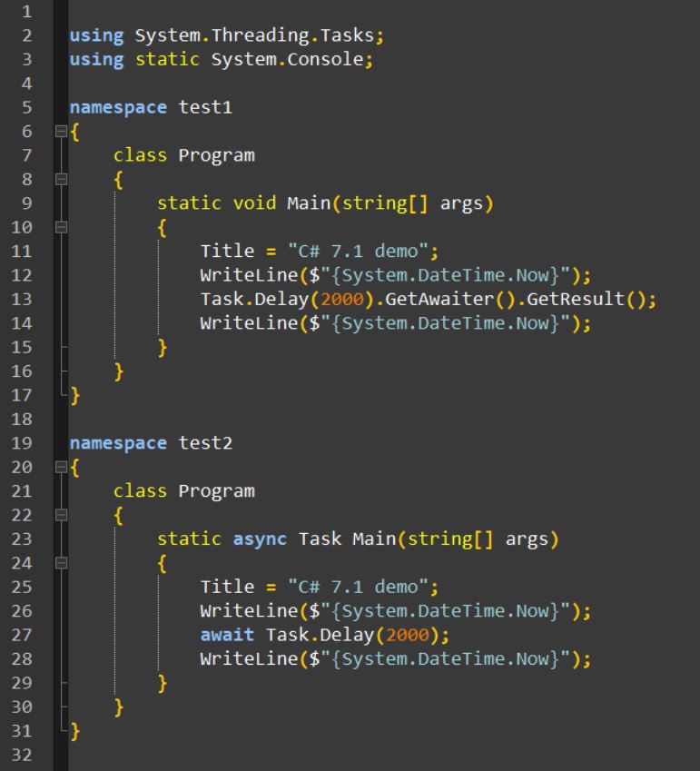Click line number 4 in the gutter
The height and width of the screenshot is (771, 700).
pyautogui.click(x=27, y=84)
